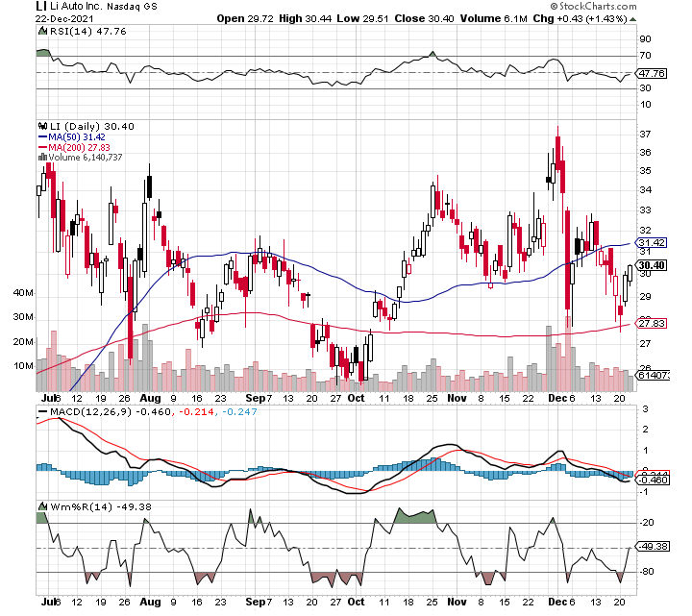
Task: Click the -80 Williams %R axis label
Action: 647,572
